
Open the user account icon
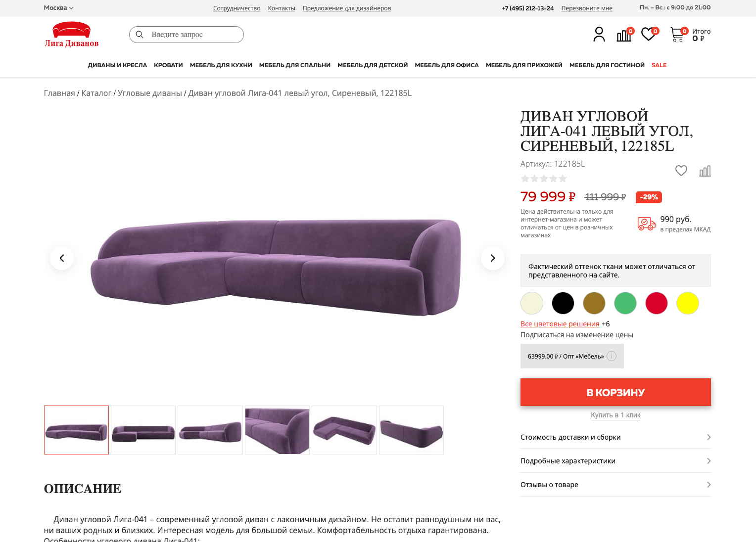[x=599, y=34]
